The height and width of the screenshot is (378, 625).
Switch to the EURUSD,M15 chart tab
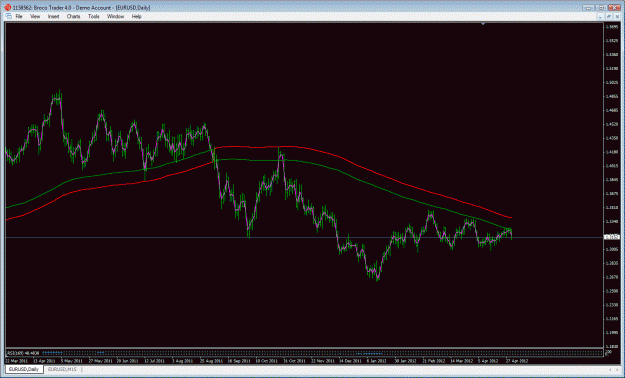click(x=61, y=369)
